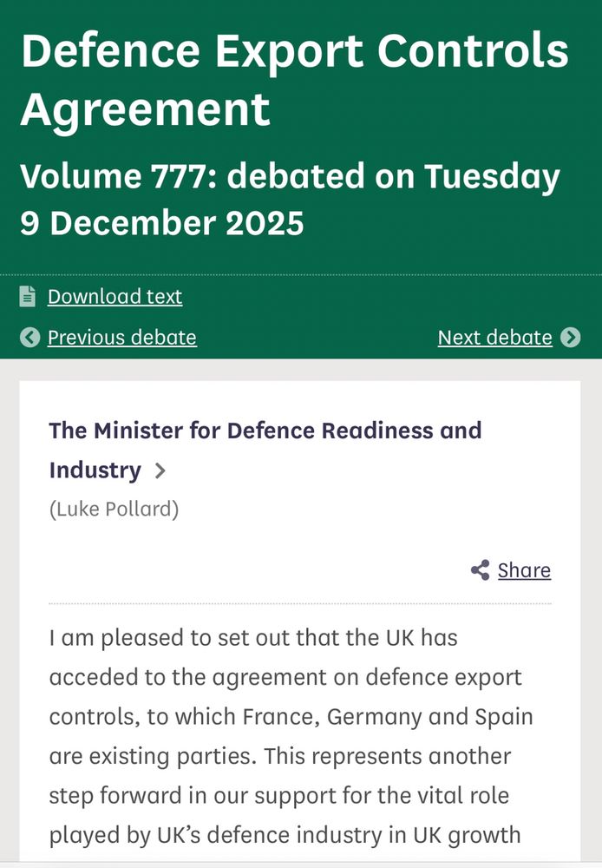Click the document icon beside Download text
Image resolution: width=602 pixels, height=868 pixels.
[29, 296]
